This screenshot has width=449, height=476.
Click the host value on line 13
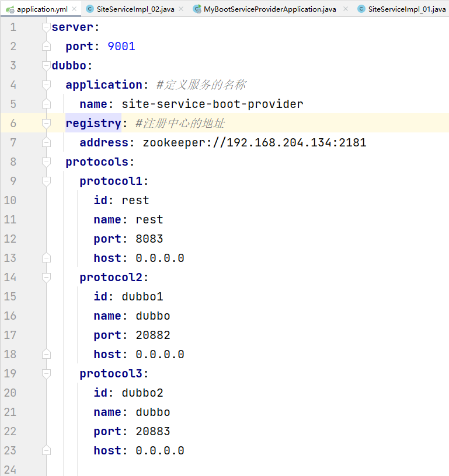coord(160,258)
